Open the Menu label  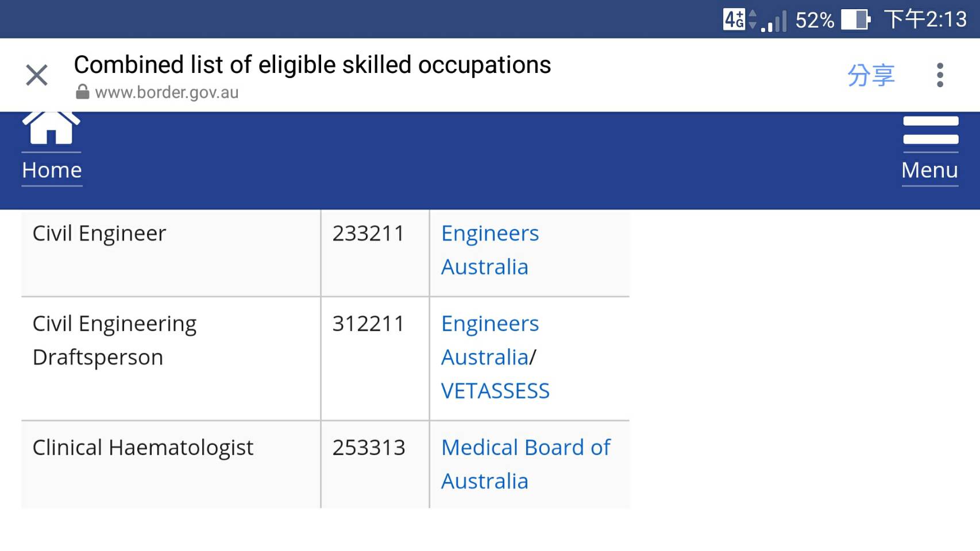929,170
